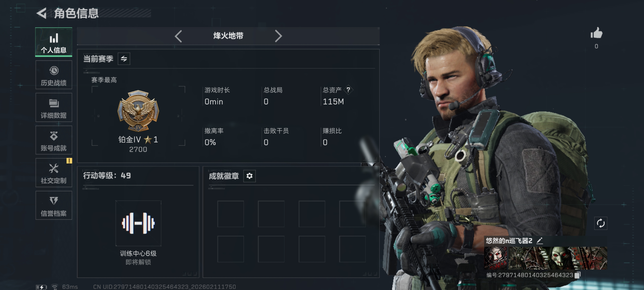Click the 总资产 question mark help icon
This screenshot has height=290, width=644.
(348, 90)
